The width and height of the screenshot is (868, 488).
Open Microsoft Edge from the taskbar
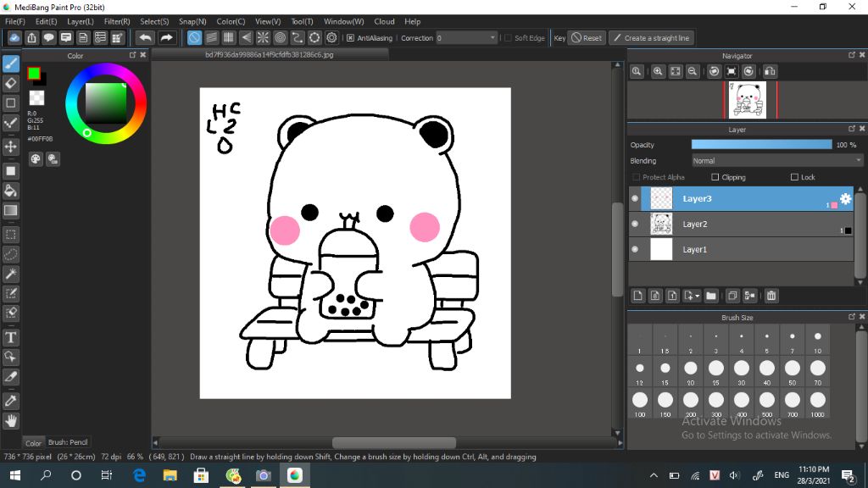coord(140,475)
